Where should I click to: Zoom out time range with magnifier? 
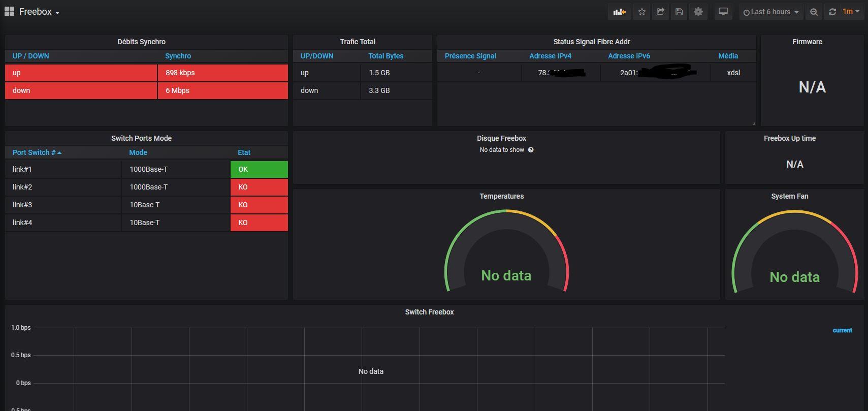814,12
